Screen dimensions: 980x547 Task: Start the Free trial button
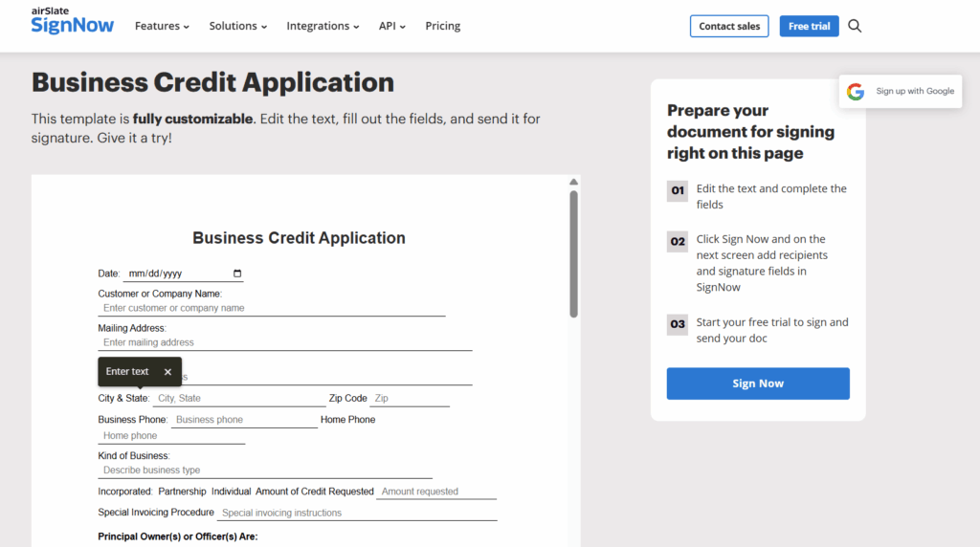click(x=809, y=26)
